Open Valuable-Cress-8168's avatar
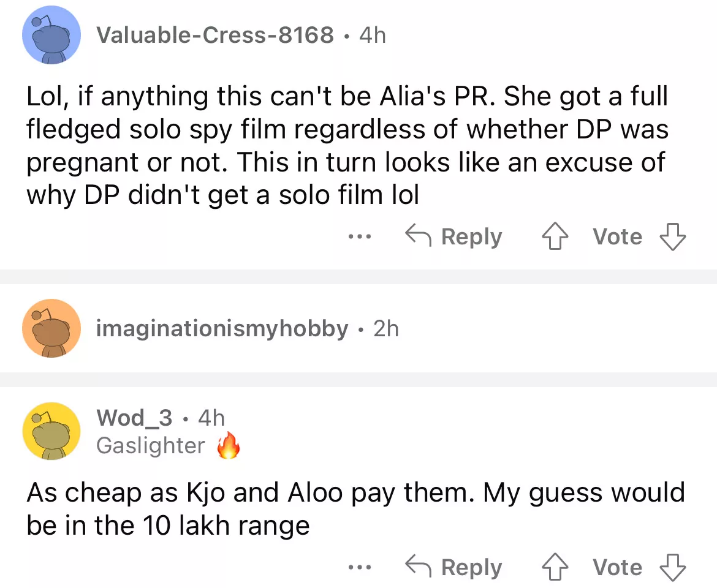The image size is (717, 588). 51,36
